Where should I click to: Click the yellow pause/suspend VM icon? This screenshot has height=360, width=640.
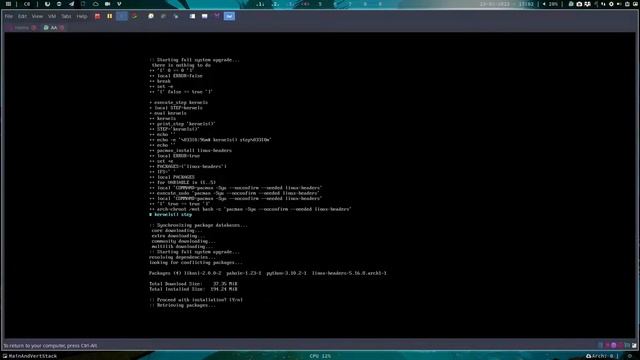point(109,16)
